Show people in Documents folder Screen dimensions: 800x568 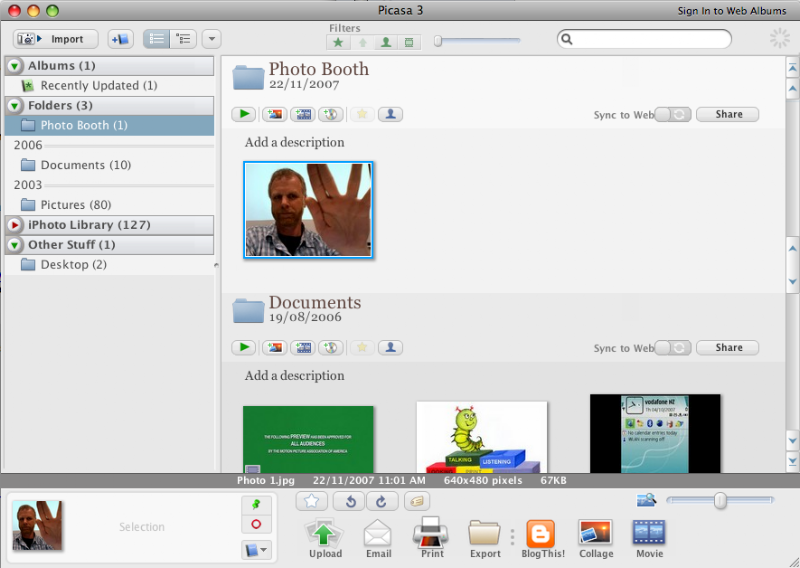(390, 348)
